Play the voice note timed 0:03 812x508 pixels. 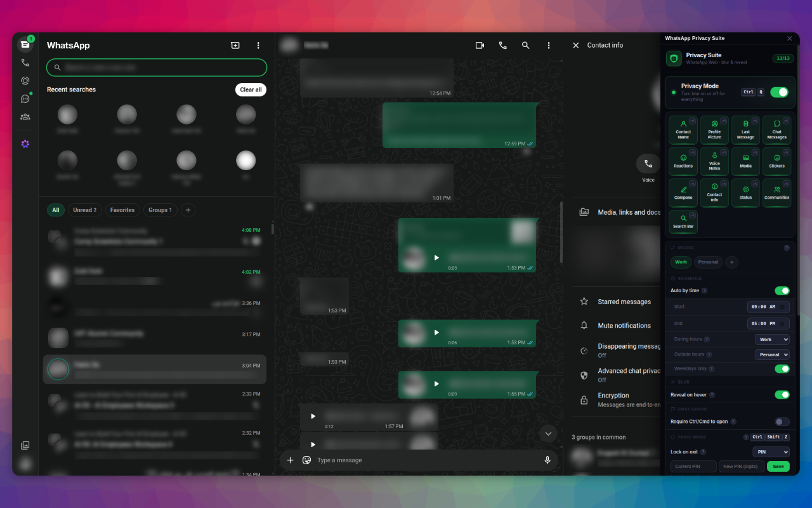click(436, 258)
